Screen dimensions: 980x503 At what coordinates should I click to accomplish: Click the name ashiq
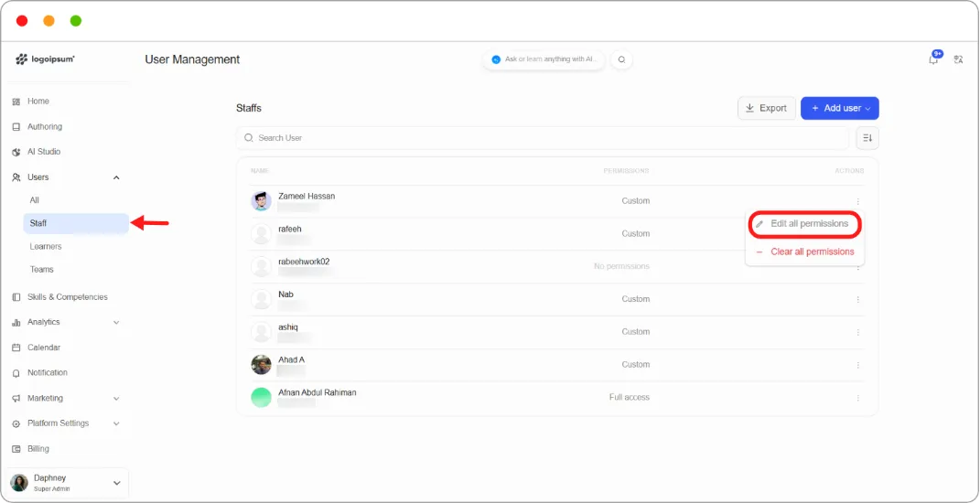coord(288,327)
